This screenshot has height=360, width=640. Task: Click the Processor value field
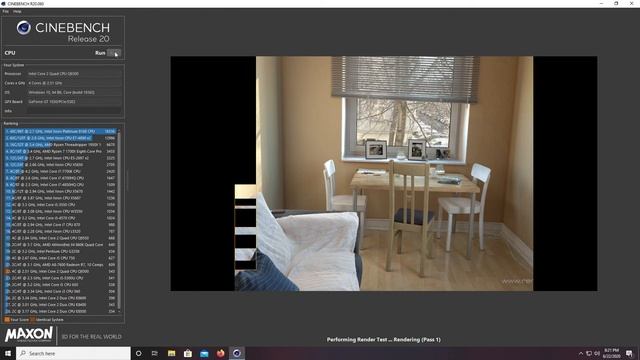coord(74,74)
